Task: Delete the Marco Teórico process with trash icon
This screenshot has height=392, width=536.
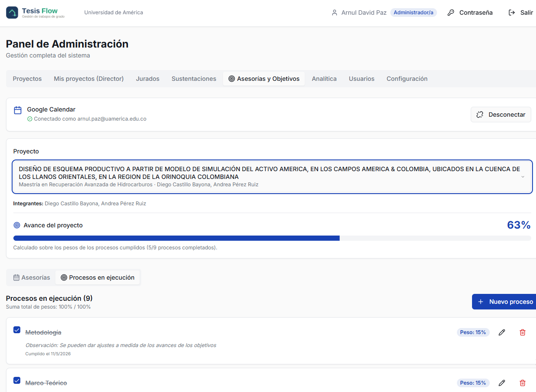Action: [x=523, y=383]
